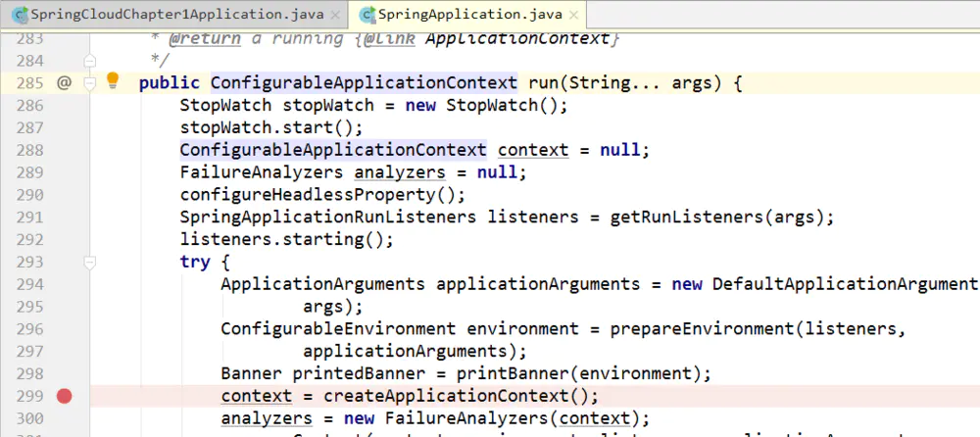Screen dimensions: 980x437
Task: Click the public keyword on line 285
Action: (170, 83)
